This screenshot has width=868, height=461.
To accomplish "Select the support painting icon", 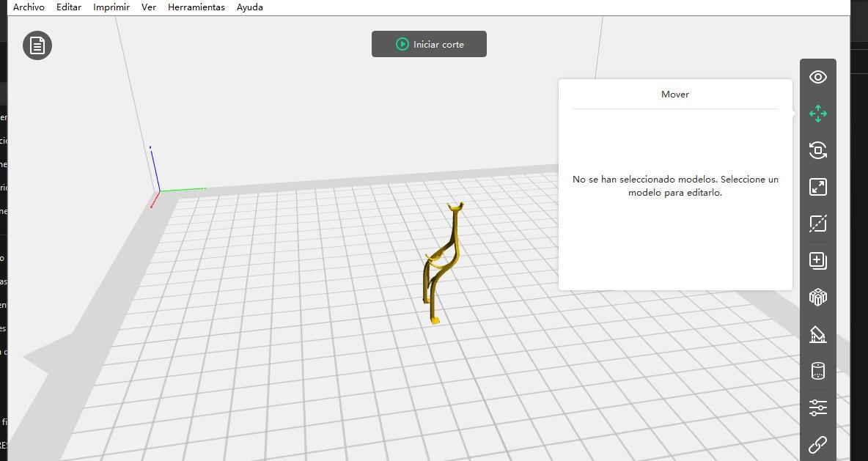I will [817, 334].
